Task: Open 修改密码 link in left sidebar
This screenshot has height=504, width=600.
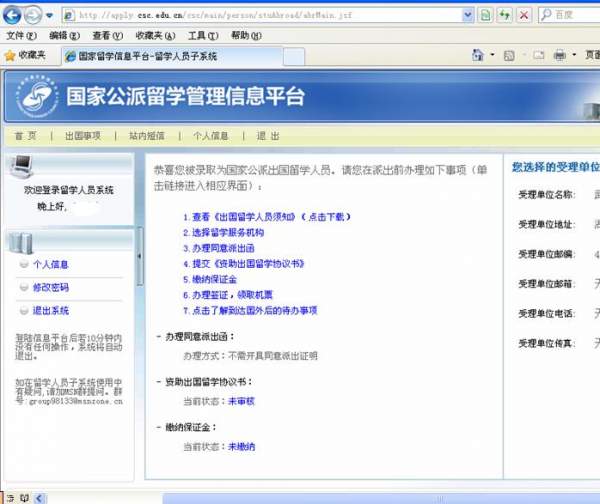Action: (x=51, y=287)
